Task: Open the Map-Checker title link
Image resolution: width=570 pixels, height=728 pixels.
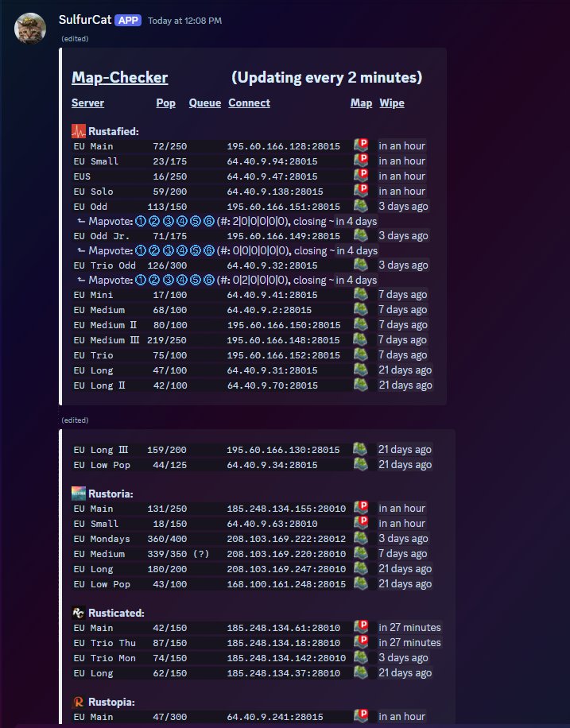Action: point(119,77)
